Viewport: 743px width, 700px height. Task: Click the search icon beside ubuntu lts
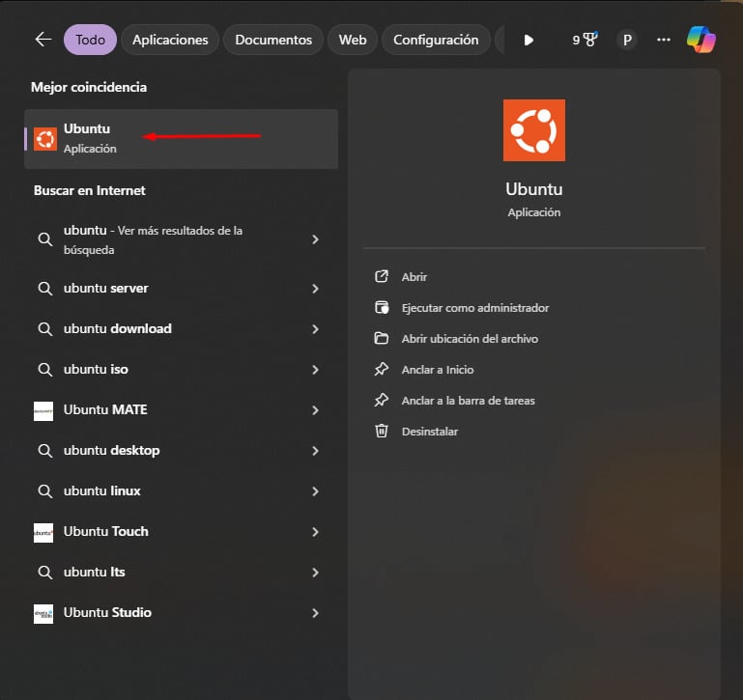coord(45,573)
